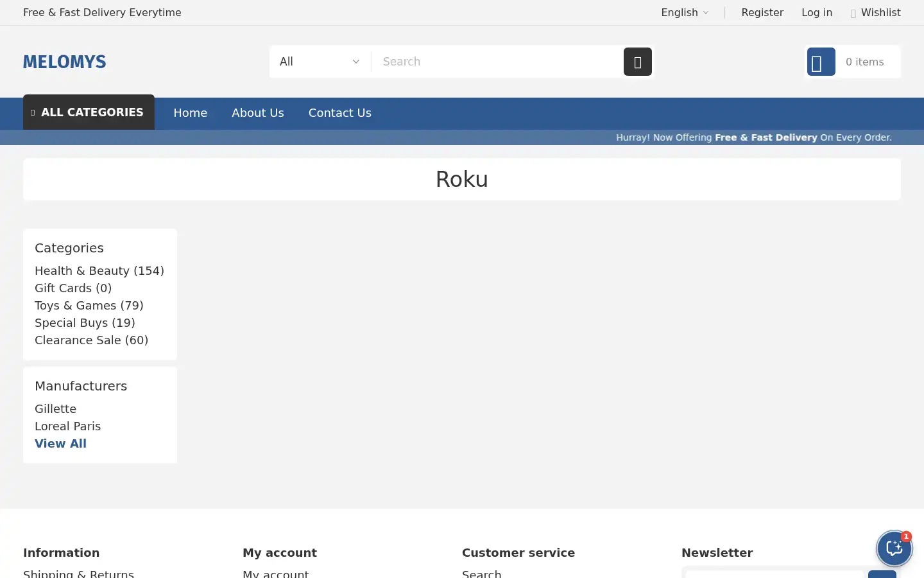Click the Wishlist heart icon
The image size is (924, 578).
853,13
